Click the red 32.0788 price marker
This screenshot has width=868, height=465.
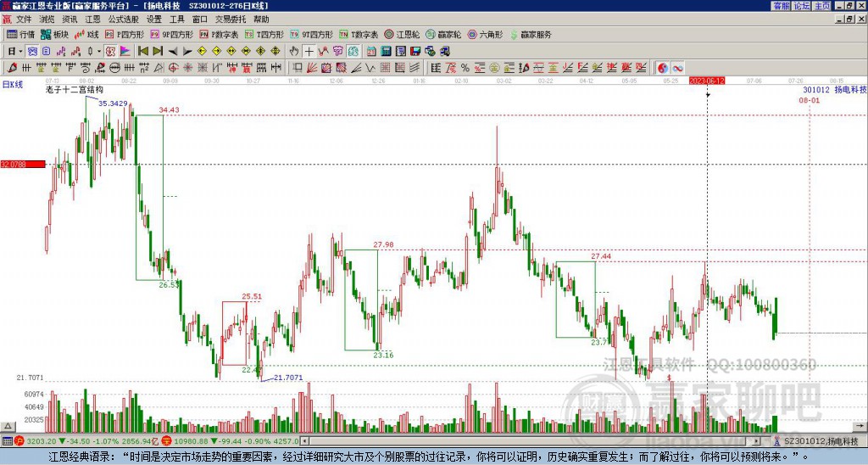coord(23,164)
